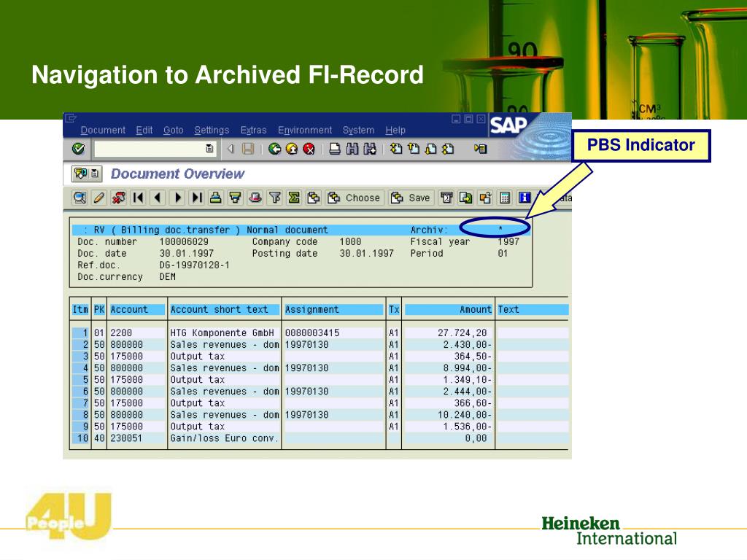Screen dimensions: 747x560
Task: Click the sigma Total icon
Action: point(294,197)
